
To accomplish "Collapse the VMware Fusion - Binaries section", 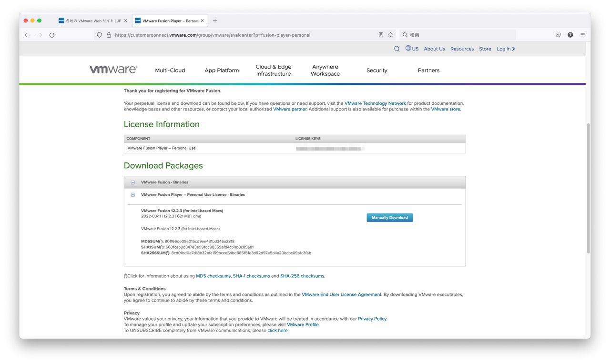I will (x=133, y=182).
